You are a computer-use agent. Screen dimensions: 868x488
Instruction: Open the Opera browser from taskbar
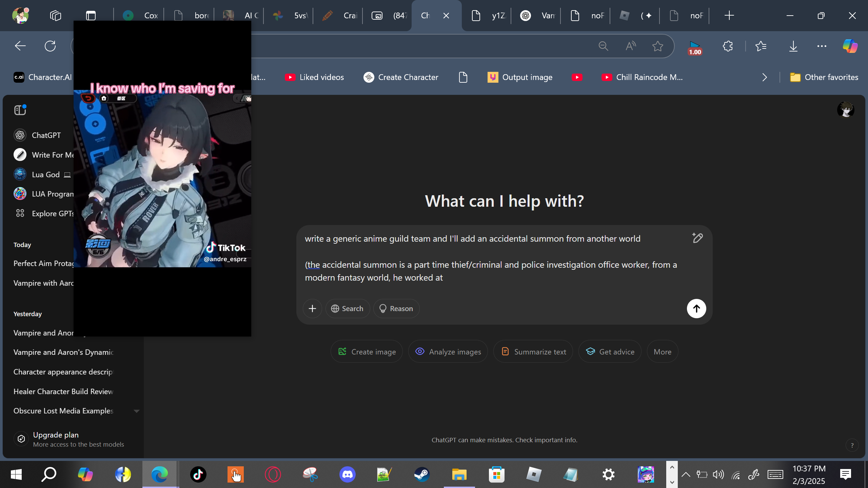click(x=273, y=474)
